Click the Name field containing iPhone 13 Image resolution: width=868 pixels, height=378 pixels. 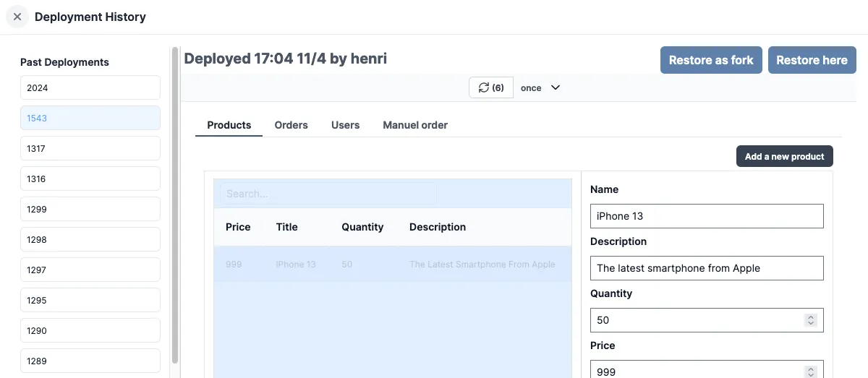[x=706, y=216]
